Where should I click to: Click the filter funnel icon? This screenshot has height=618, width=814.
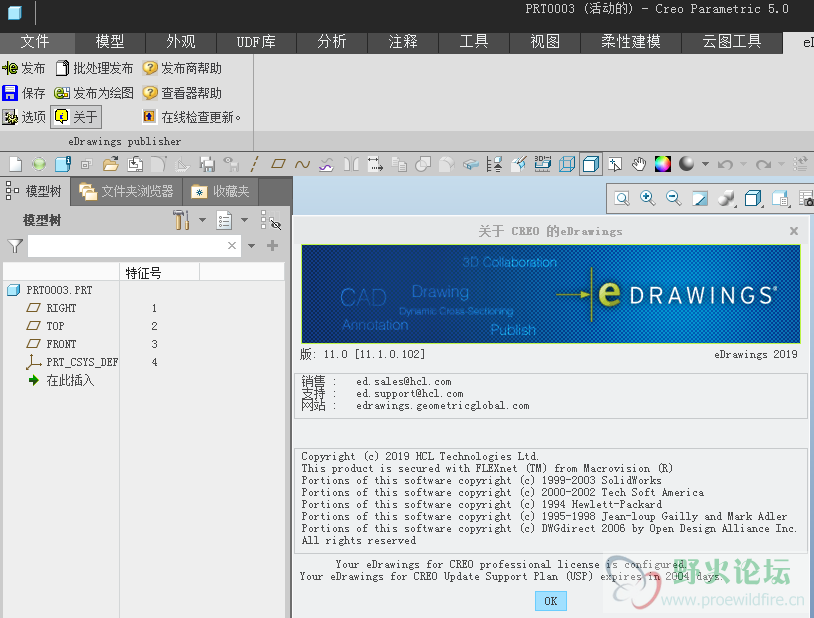click(15, 246)
